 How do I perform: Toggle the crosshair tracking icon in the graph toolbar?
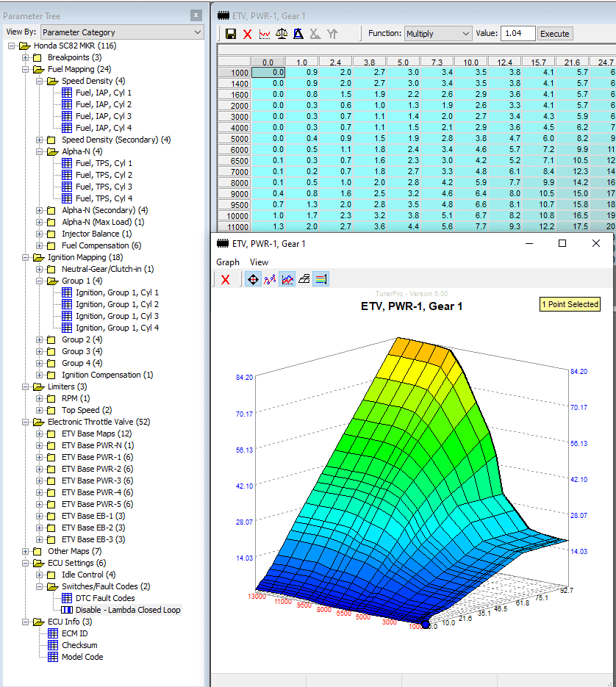[x=253, y=278]
